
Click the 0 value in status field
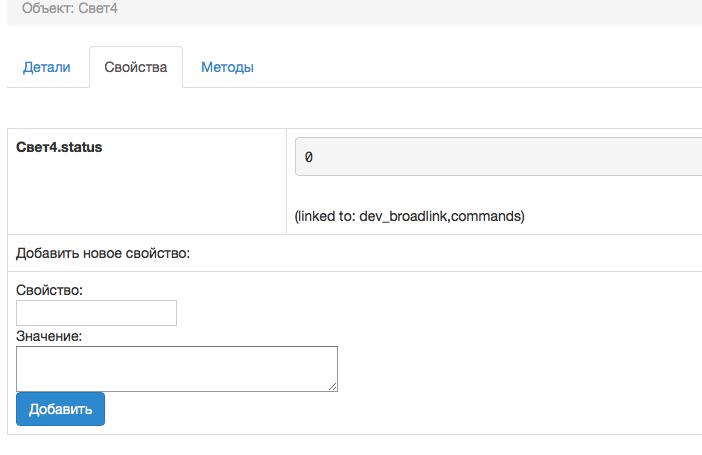(x=309, y=158)
